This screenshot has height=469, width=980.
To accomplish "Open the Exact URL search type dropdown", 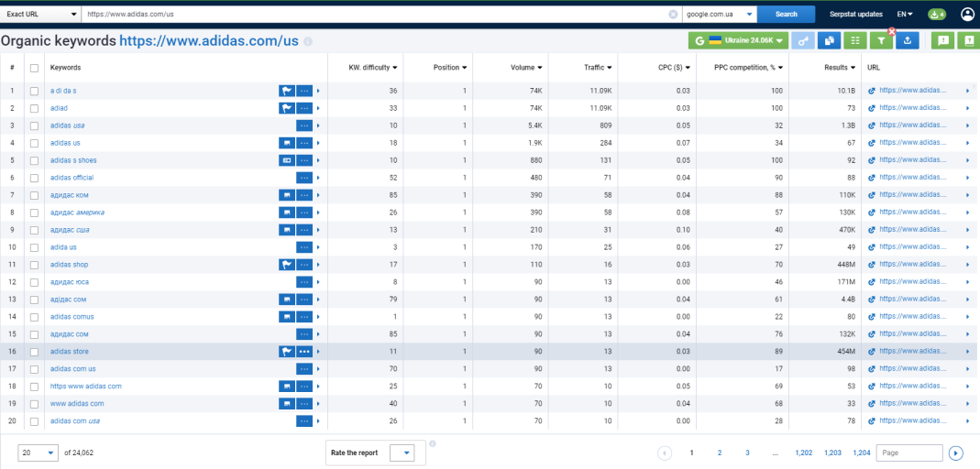I will pos(40,15).
